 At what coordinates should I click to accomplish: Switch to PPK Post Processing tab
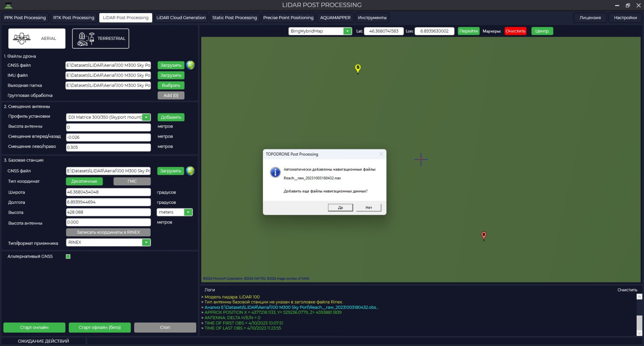pyautogui.click(x=25, y=18)
